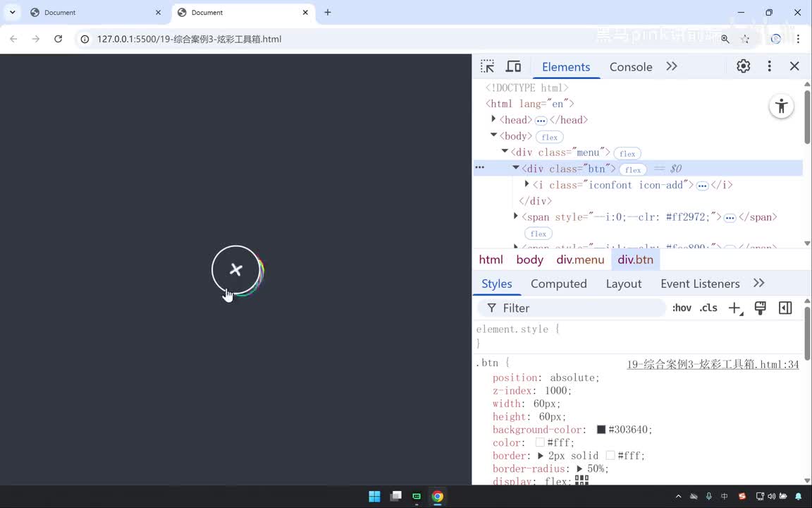Collapse the div class menu node
Screen dimensions: 812x508
pyautogui.click(x=505, y=152)
